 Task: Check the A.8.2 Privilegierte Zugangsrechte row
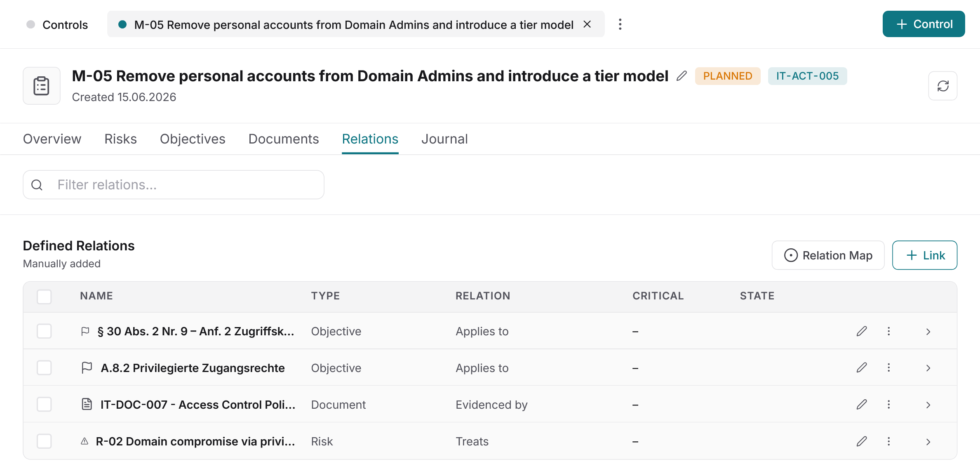coord(44,367)
